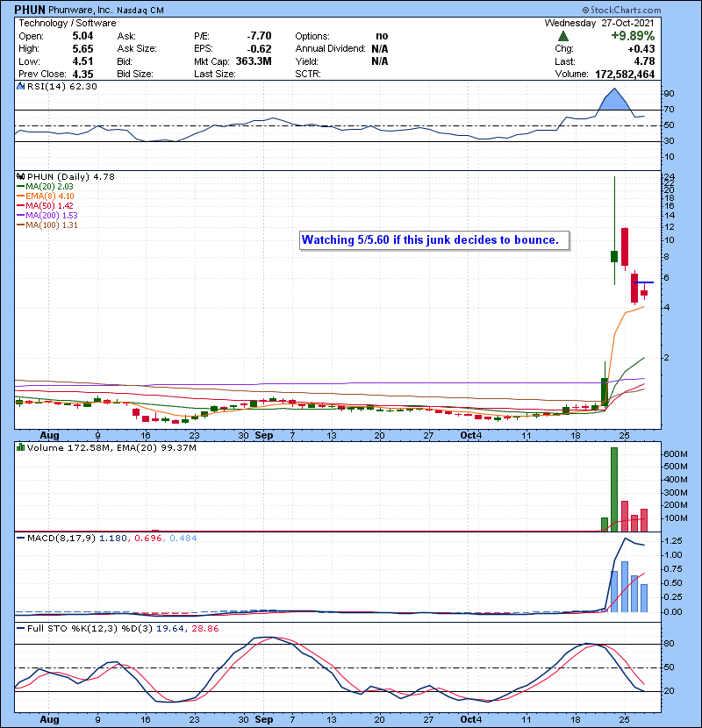The height and width of the screenshot is (728, 702).
Task: Click the volume bars icon
Action: tap(21, 447)
